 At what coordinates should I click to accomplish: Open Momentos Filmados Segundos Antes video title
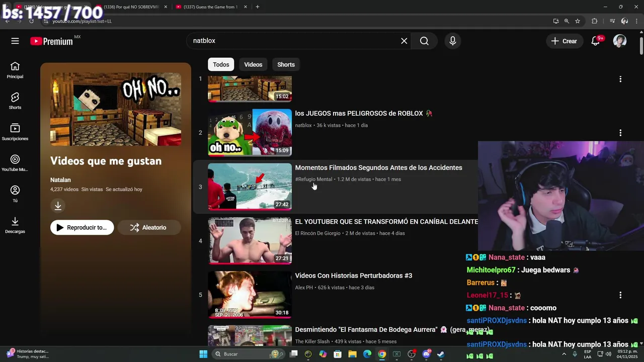pyautogui.click(x=378, y=167)
